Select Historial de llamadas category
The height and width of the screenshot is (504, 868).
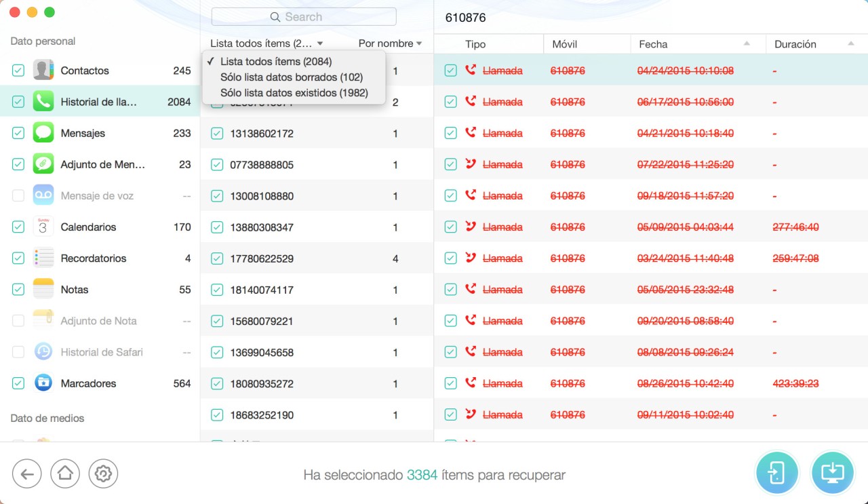point(98,102)
